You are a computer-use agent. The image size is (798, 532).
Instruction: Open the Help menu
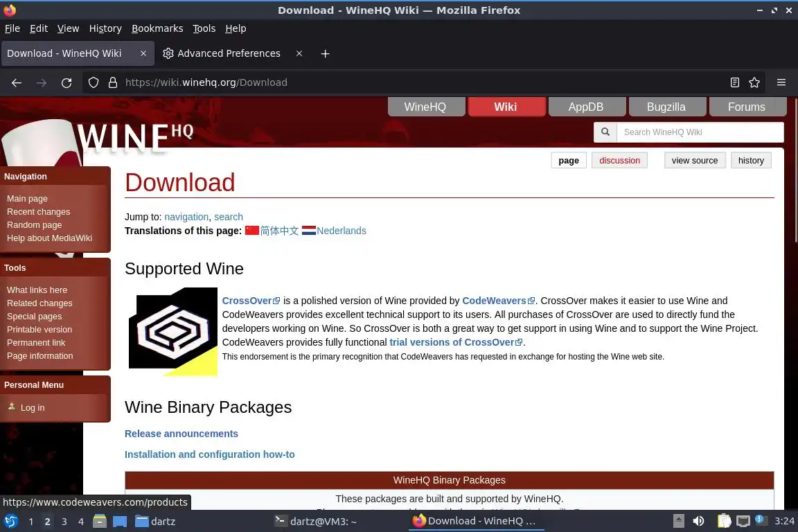(236, 28)
